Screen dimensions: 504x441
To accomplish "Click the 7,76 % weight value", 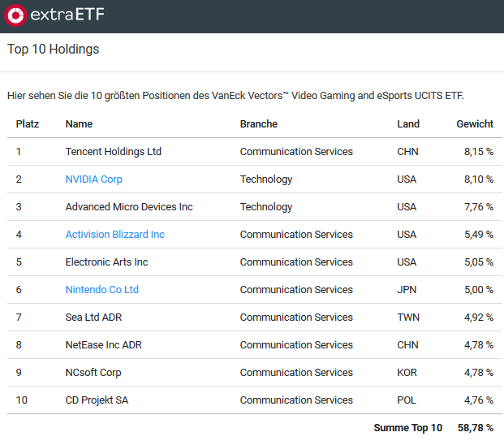I will click(479, 207).
